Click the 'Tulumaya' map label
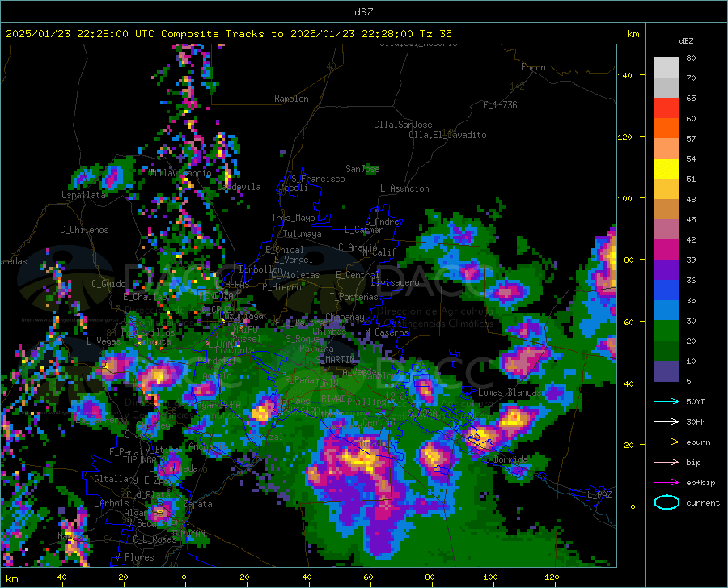 pyautogui.click(x=303, y=234)
